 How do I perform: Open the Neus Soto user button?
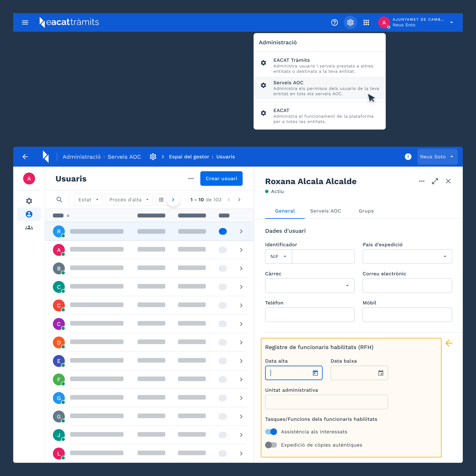click(x=437, y=157)
